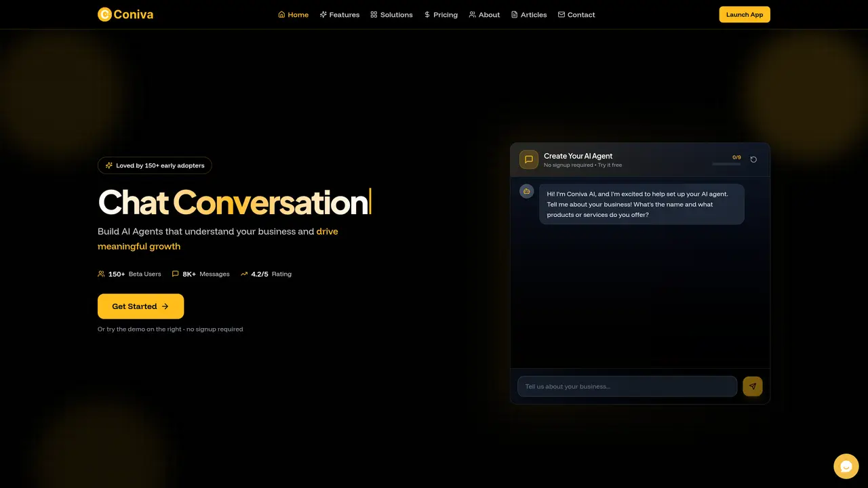Screen dimensions: 868x488
Task: Click the Coniva logo in header
Action: (x=125, y=14)
